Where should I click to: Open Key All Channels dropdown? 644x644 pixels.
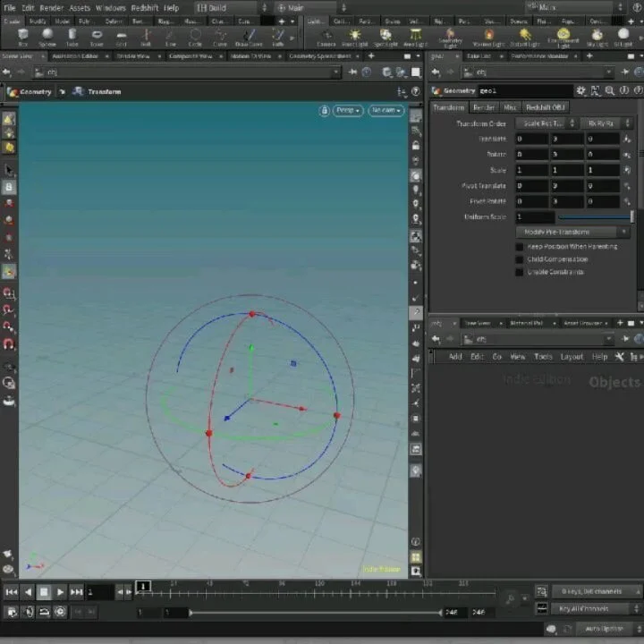597,608
